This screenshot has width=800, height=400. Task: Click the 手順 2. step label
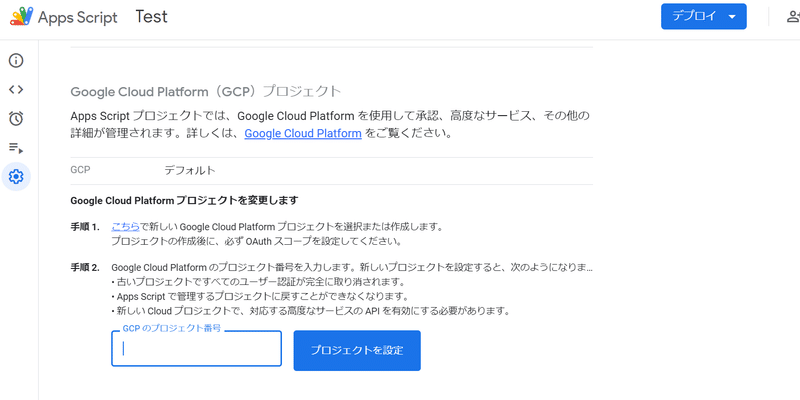point(85,268)
